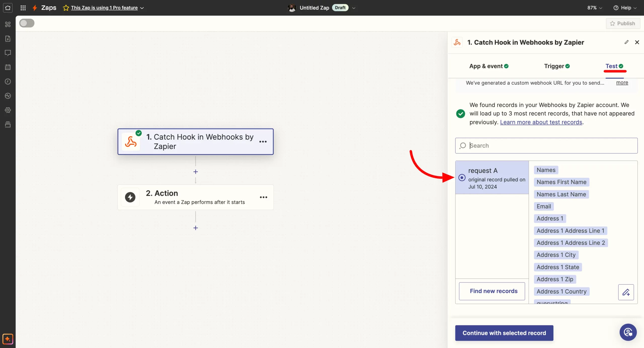Switch to the Trigger tab
This screenshot has width=644, height=348.
click(x=557, y=66)
